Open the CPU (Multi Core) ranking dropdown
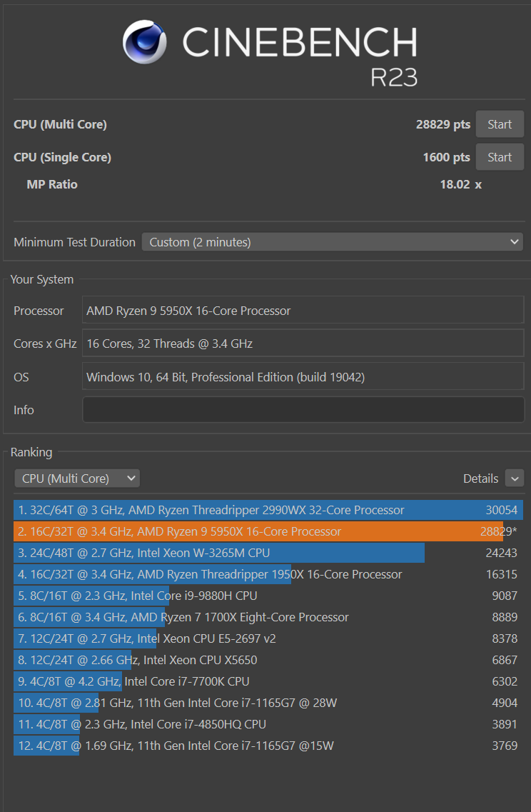 [x=77, y=478]
